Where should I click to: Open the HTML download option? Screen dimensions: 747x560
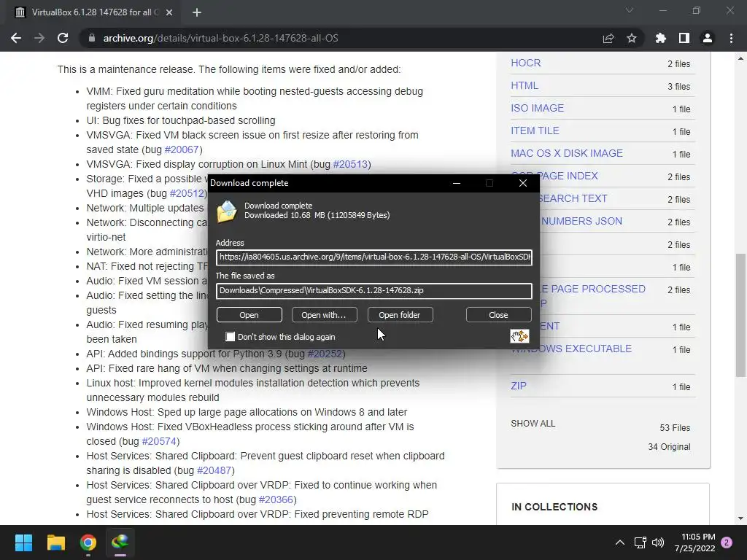coord(525,86)
